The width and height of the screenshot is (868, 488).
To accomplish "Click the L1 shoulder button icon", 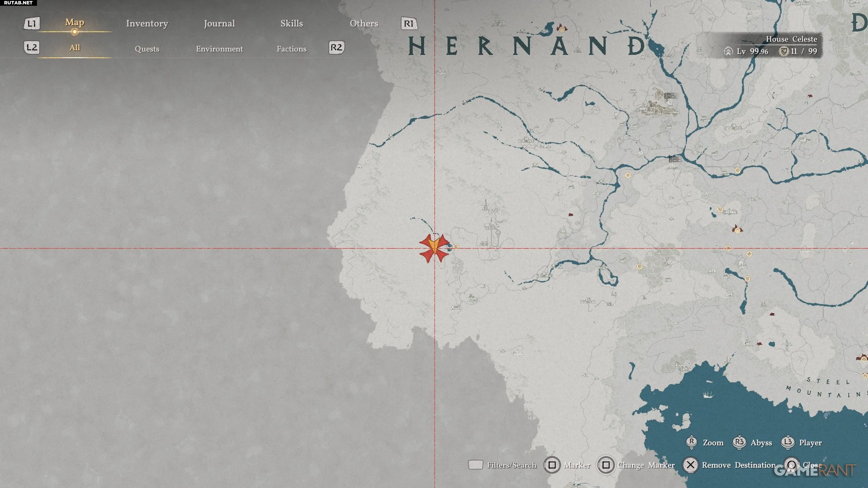I will click(x=32, y=23).
